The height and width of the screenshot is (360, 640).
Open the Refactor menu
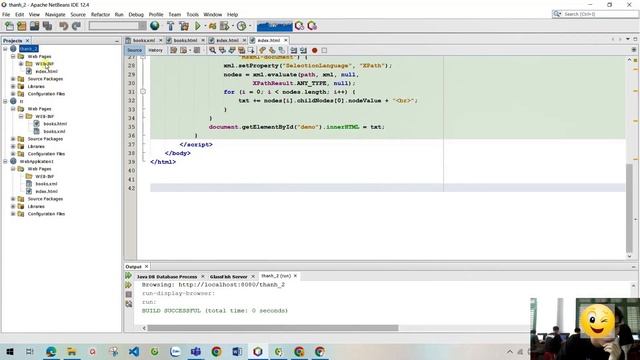[100, 14]
